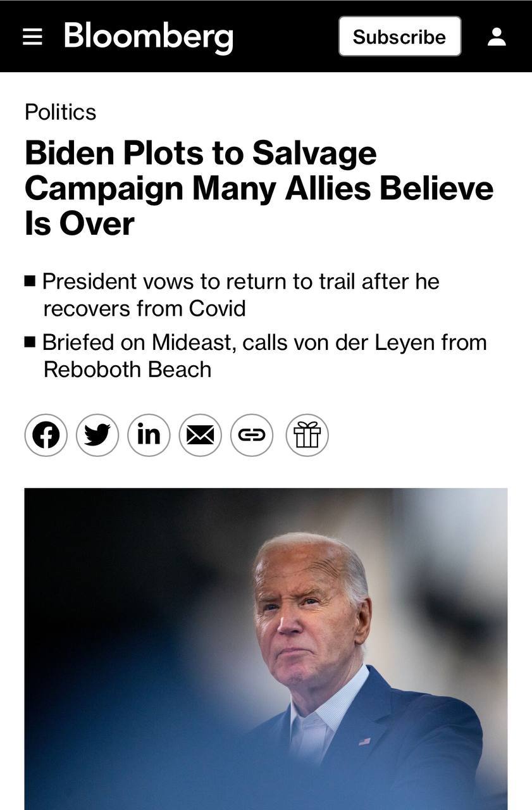Copy the article link with chain icon
532x810 pixels.
point(252,435)
